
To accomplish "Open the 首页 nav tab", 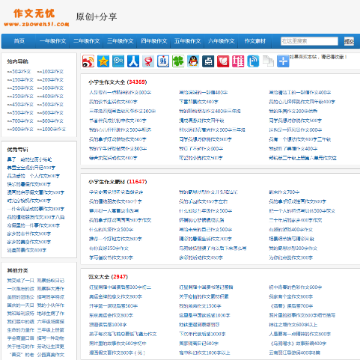I will click(19, 41).
